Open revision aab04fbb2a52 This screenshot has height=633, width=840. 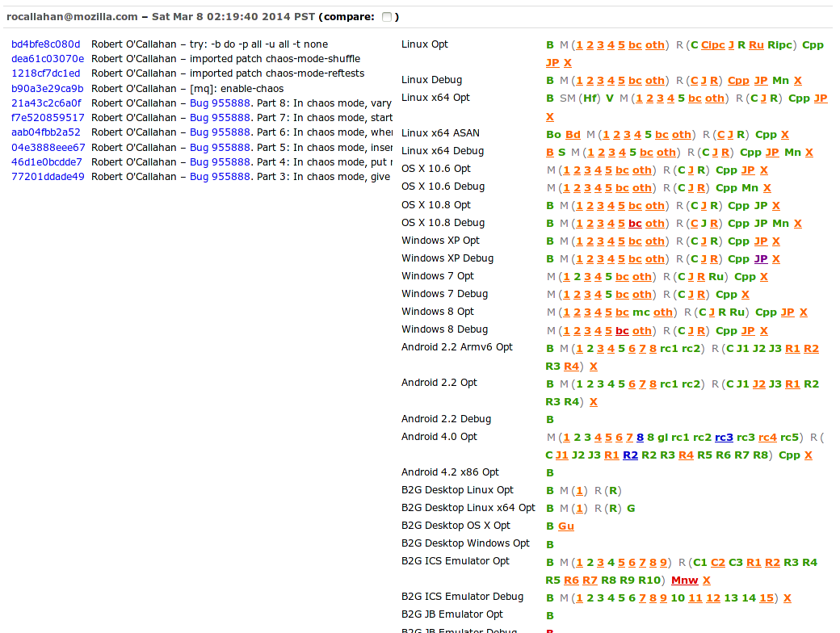coord(45,132)
